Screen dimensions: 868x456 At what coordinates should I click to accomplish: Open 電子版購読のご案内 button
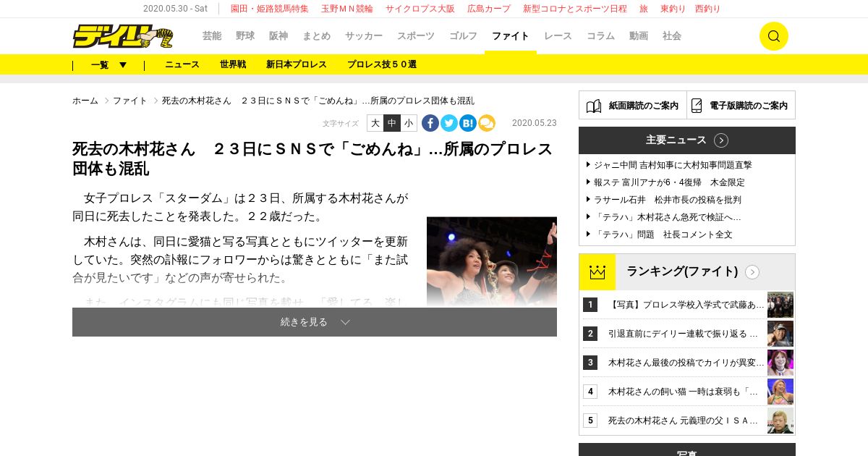coord(741,105)
